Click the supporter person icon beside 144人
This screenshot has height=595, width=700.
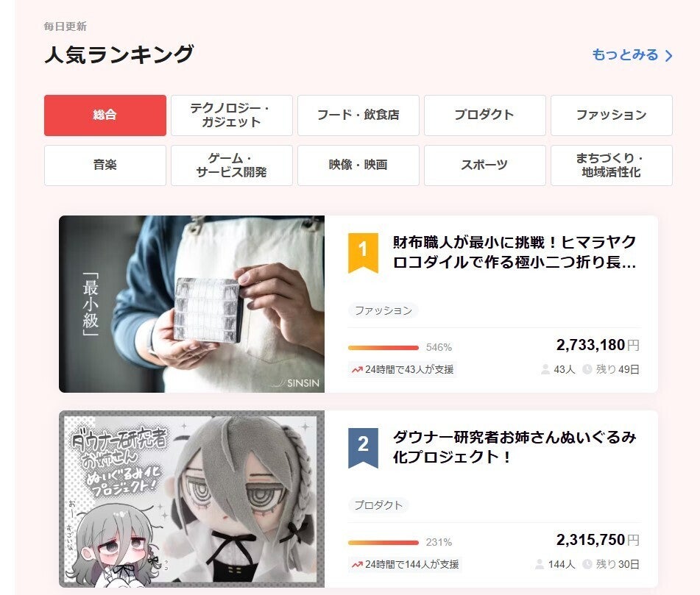coord(540,564)
